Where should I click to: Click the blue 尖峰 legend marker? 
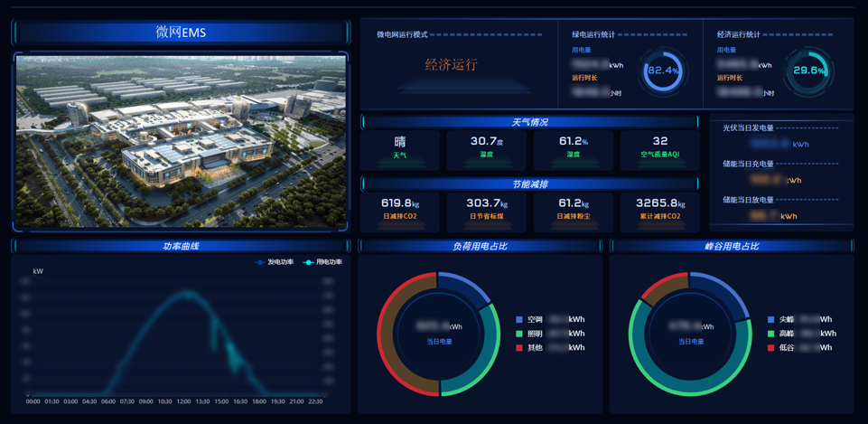(770, 319)
